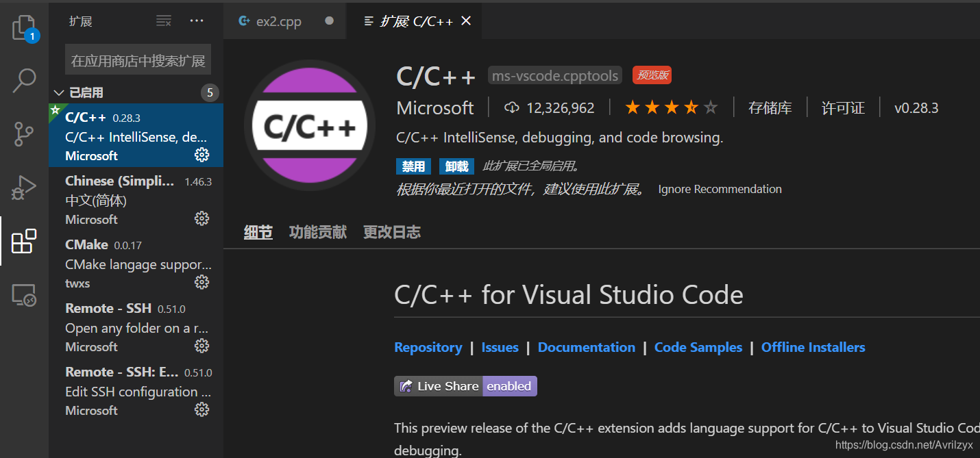Uninstall the extension with 卸载 button
Viewport: 980px width, 458px height.
[456, 166]
